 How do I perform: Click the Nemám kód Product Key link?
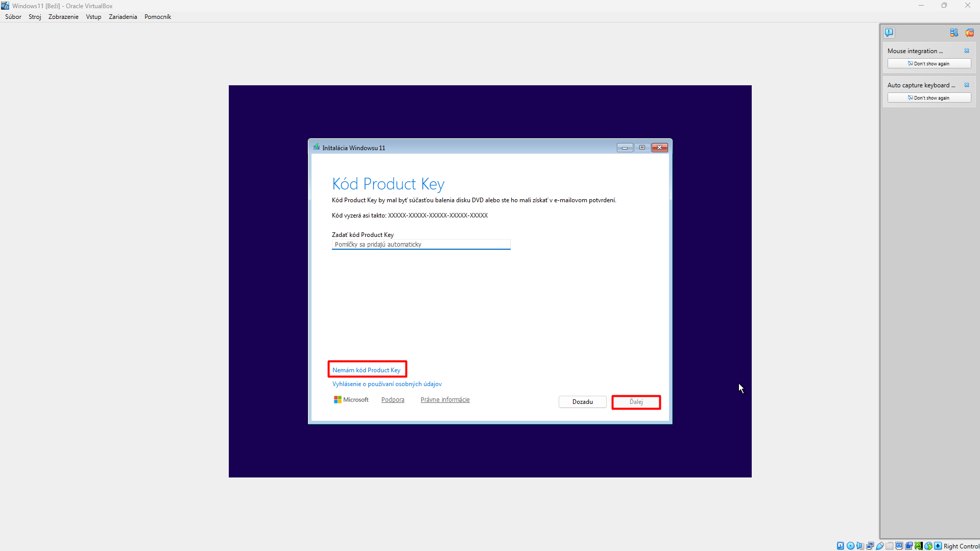[366, 370]
